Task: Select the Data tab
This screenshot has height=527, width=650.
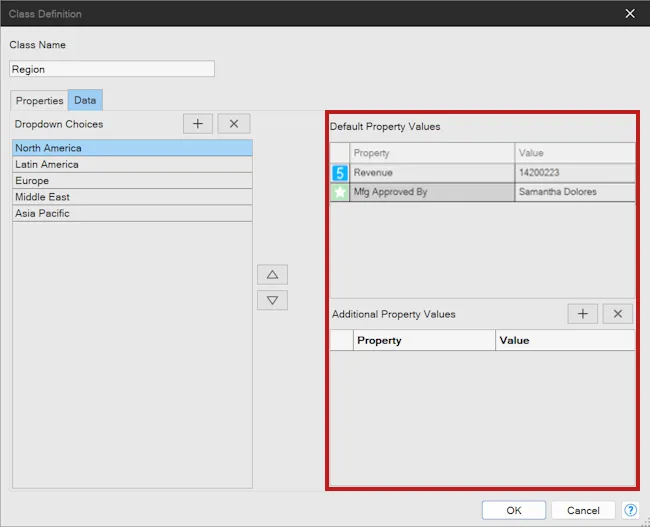Action: point(85,100)
